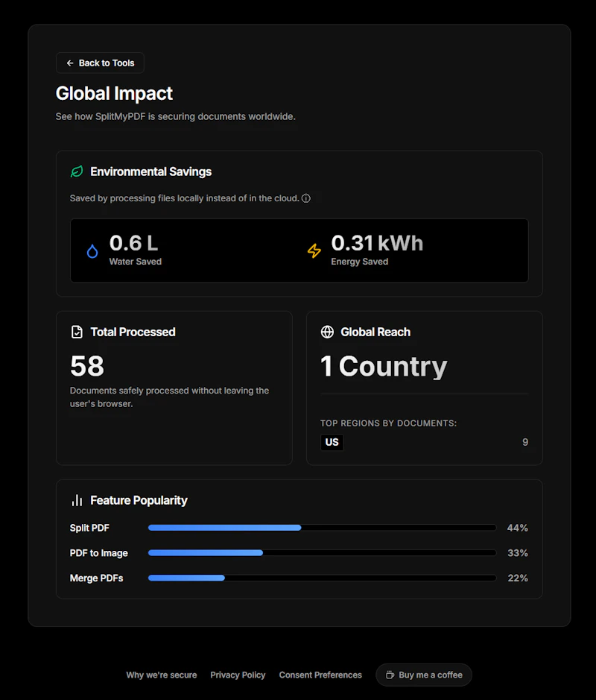596x700 pixels.
Task: Click the left arrow icon in Back to Tools
Action: coord(70,63)
